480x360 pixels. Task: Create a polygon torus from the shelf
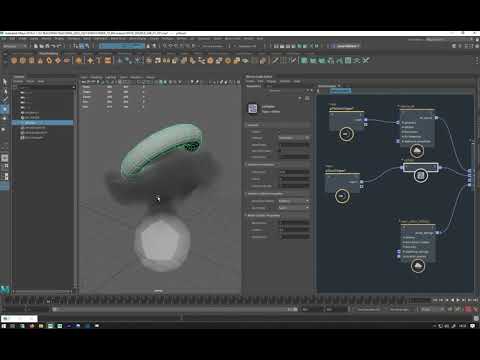coord(49,60)
